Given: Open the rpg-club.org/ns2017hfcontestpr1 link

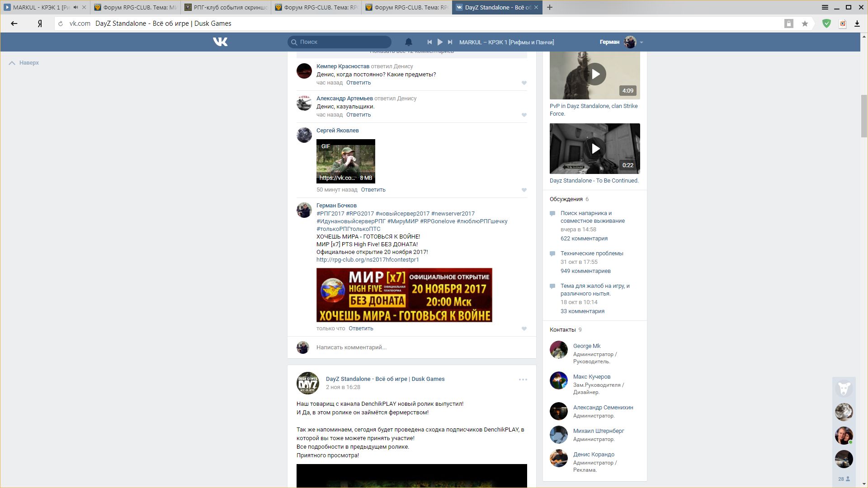Looking at the screenshot, I should point(368,260).
